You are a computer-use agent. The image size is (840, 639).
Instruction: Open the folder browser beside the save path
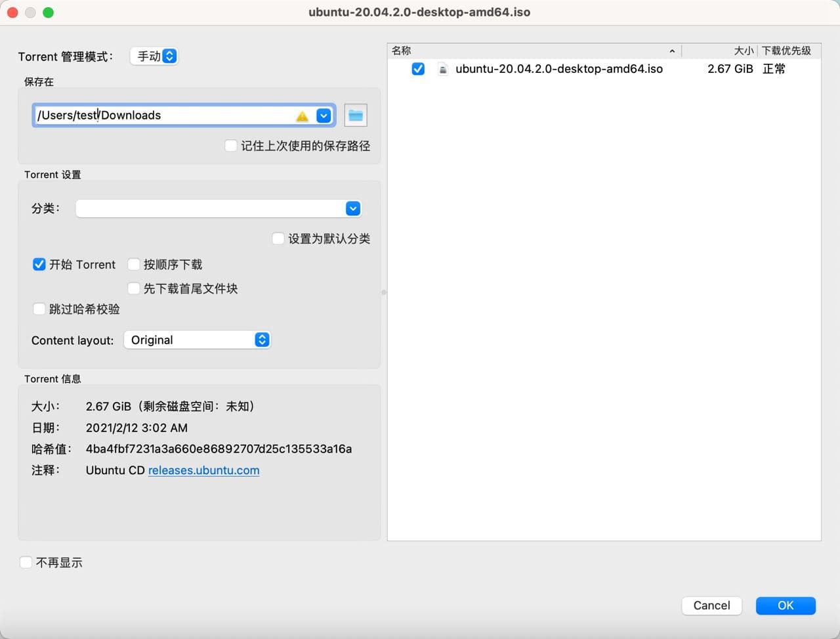point(355,115)
